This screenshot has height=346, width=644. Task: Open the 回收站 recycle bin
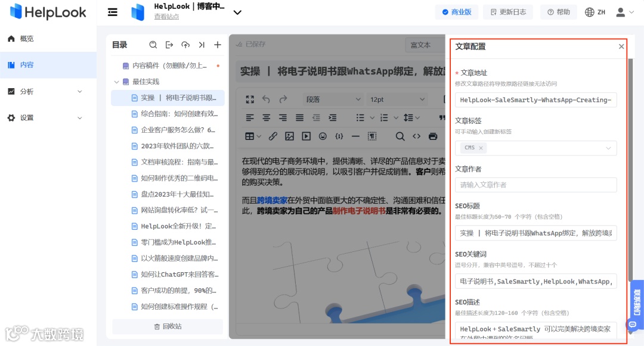coord(167,326)
